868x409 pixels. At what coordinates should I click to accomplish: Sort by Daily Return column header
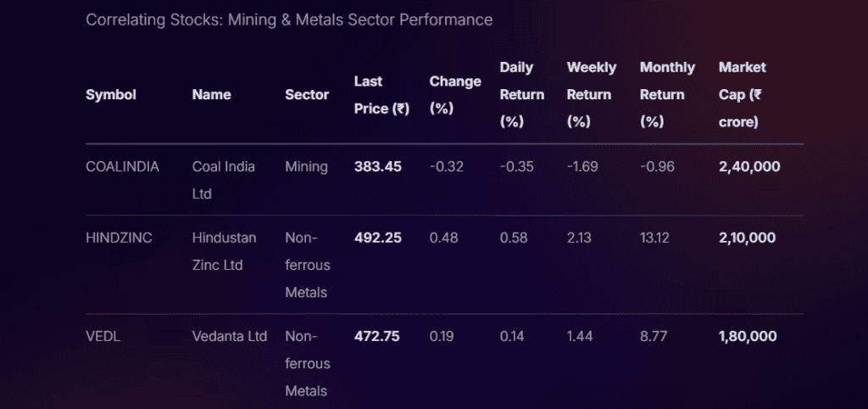(522, 95)
